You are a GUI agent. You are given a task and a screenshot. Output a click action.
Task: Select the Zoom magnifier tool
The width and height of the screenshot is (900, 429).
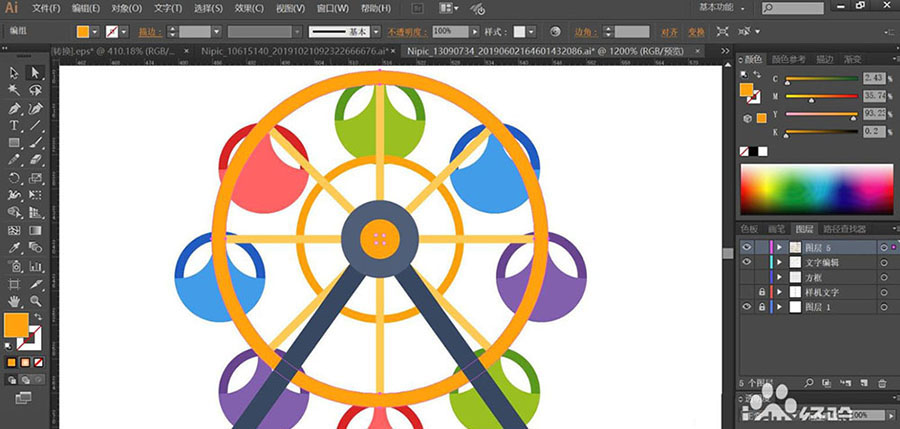(x=36, y=301)
